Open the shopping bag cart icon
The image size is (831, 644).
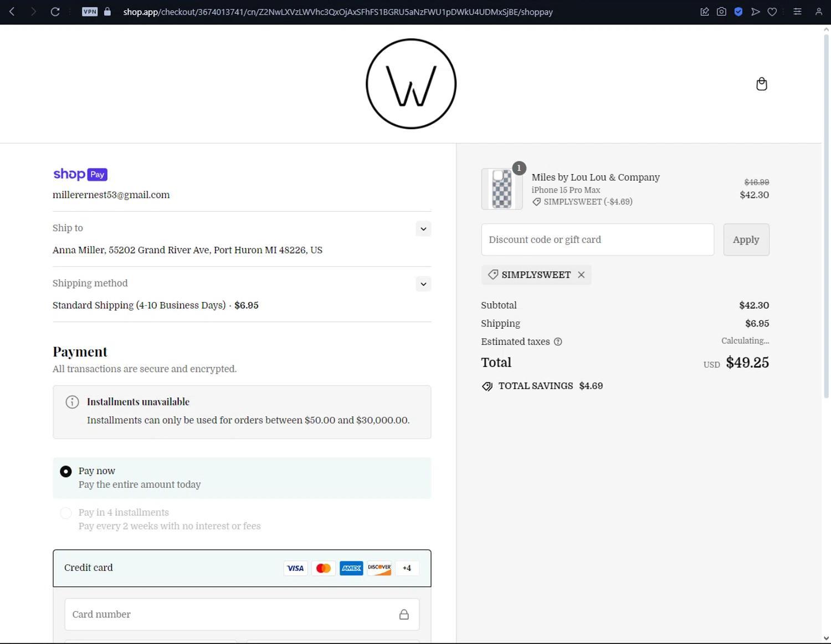tap(762, 84)
